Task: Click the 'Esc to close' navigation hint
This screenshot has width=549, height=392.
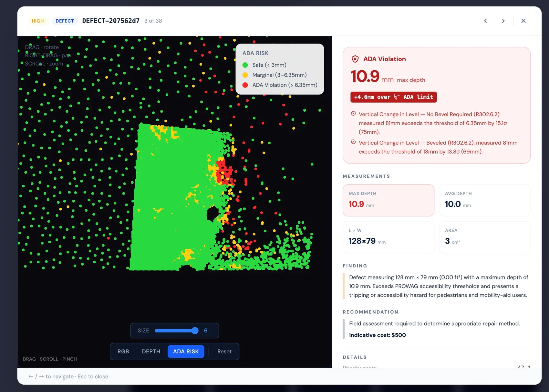Action: point(93,377)
